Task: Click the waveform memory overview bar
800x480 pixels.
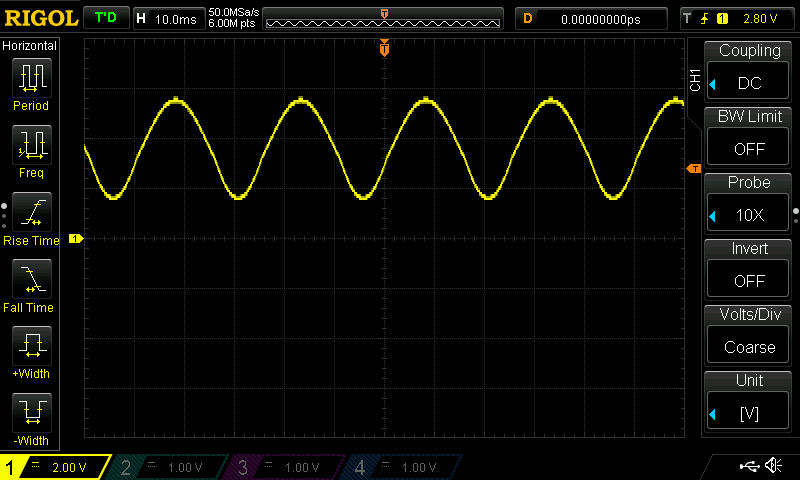Action: tap(383, 19)
